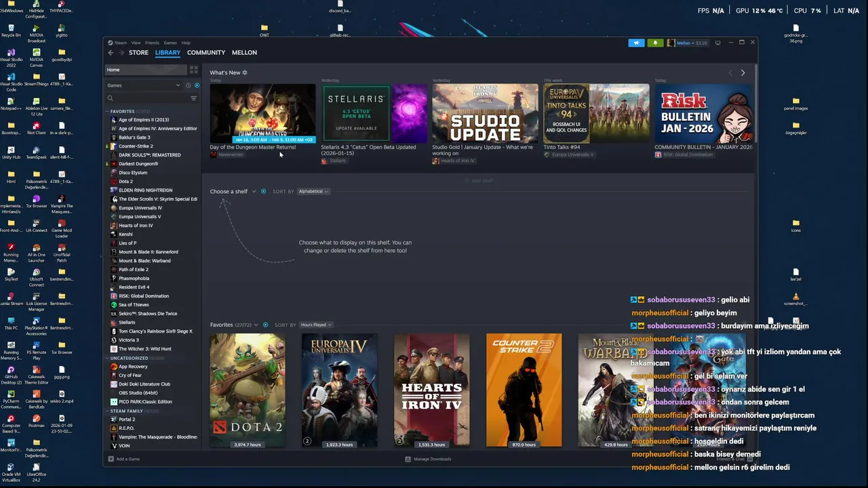868x488 pixels.
Task: Open the Europa Universalis V news tag
Action: point(568,155)
